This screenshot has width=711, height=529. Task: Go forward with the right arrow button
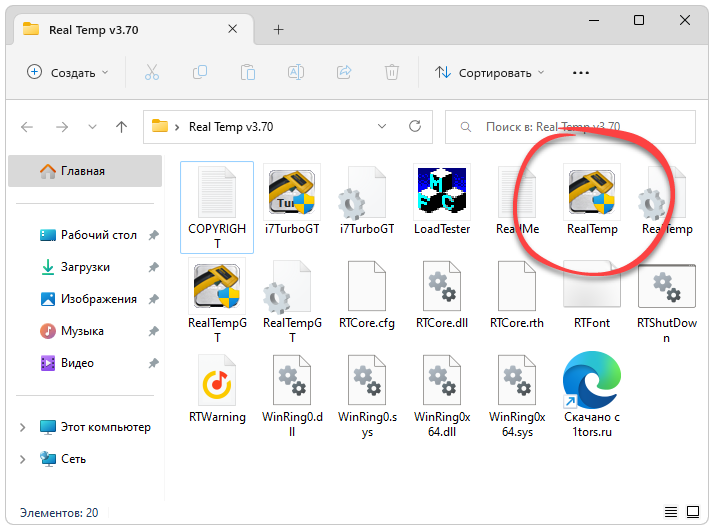pyautogui.click(x=62, y=127)
